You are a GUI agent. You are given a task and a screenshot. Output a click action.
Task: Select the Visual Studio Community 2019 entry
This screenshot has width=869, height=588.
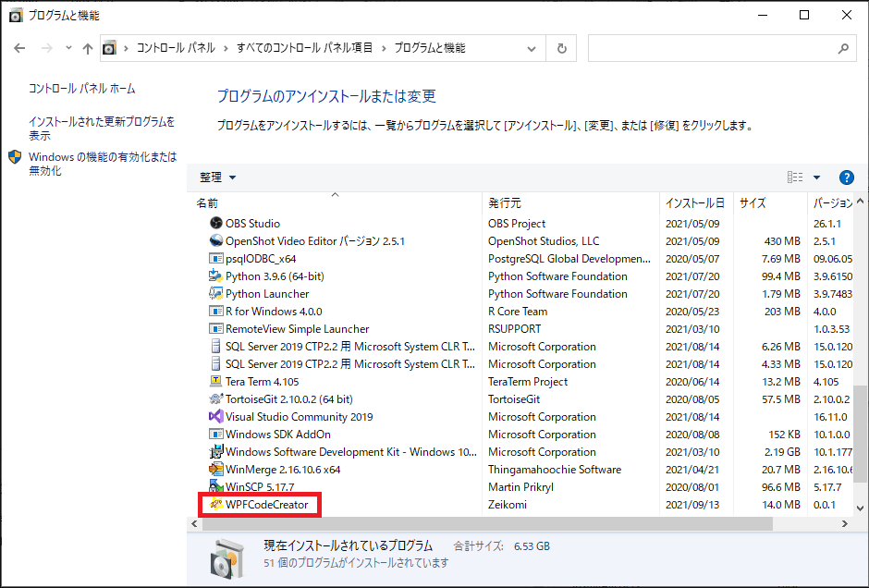point(300,416)
